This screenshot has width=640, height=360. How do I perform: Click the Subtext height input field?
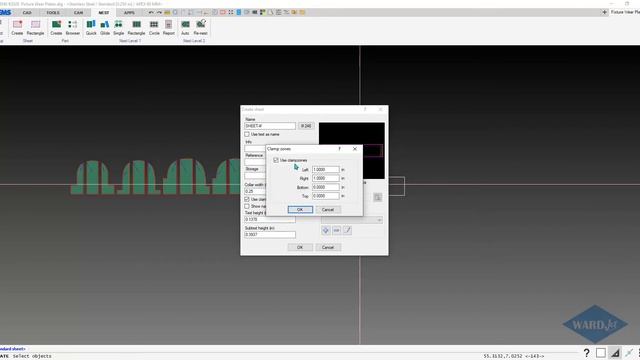pos(270,235)
